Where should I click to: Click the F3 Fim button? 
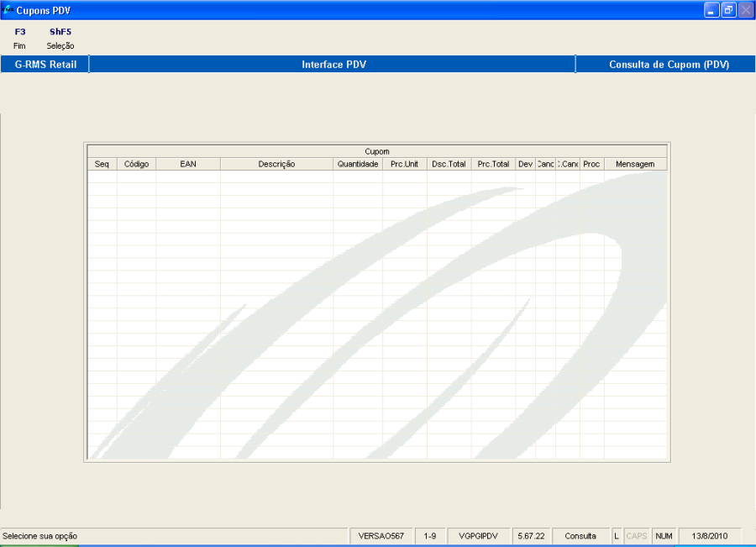tap(20, 39)
